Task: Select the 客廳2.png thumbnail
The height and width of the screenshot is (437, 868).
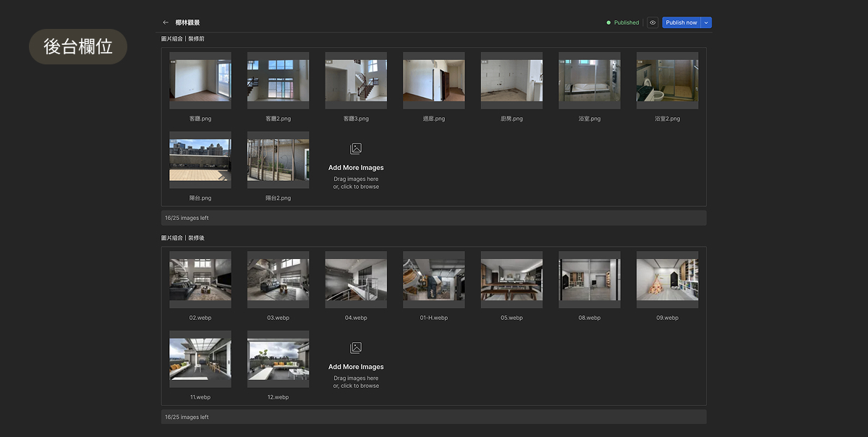Action: [x=278, y=80]
